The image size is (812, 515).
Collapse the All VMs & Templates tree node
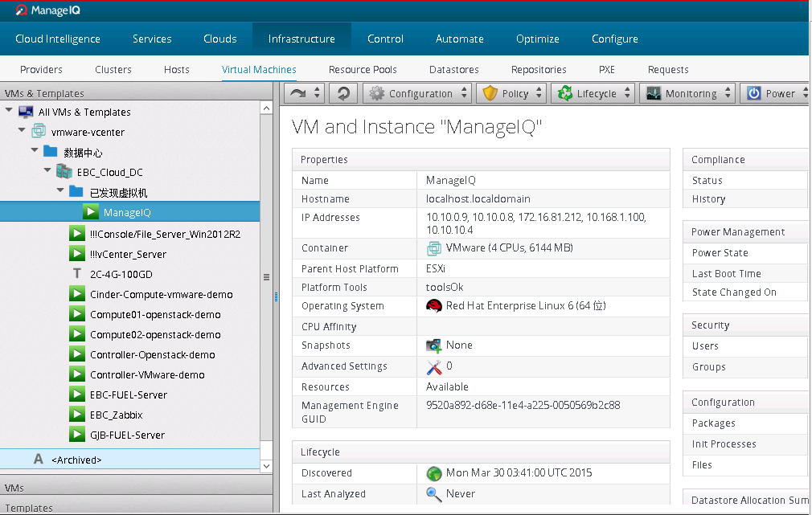point(9,110)
